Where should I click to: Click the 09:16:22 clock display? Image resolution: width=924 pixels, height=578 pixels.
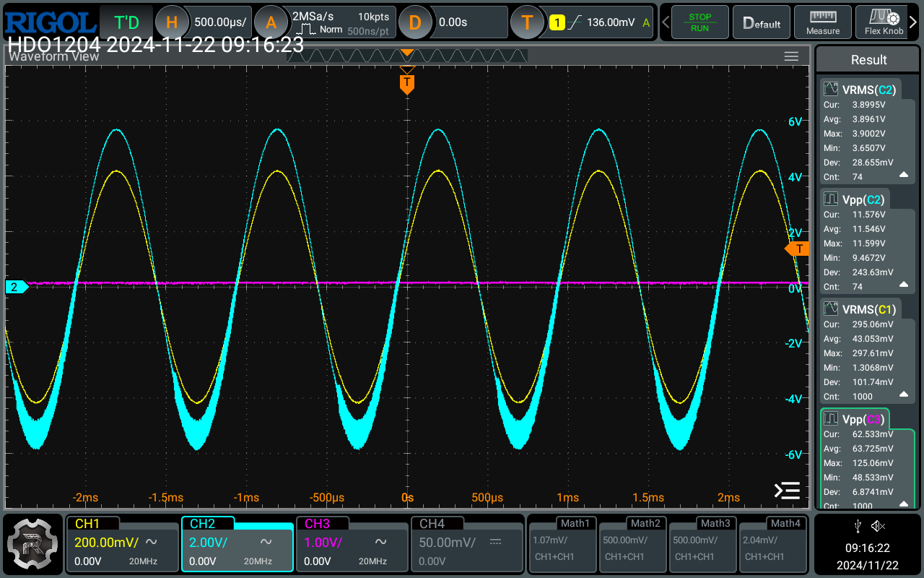(x=868, y=548)
